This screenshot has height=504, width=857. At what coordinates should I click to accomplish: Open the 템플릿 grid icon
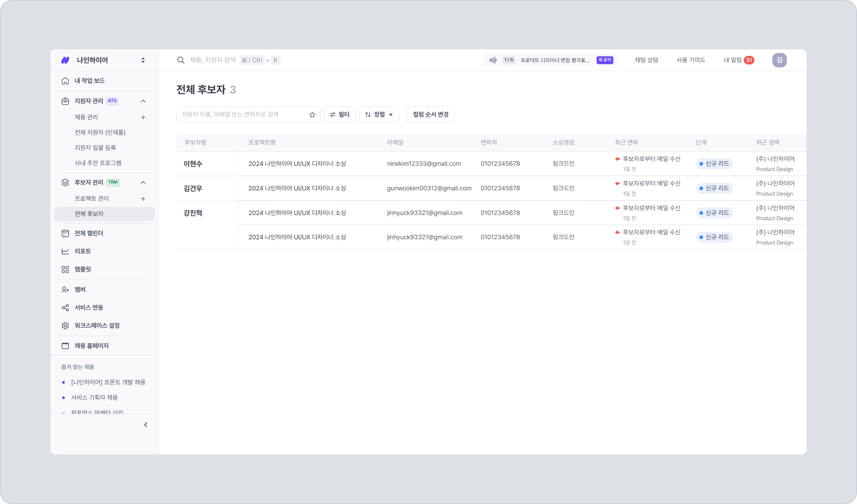[x=65, y=269]
